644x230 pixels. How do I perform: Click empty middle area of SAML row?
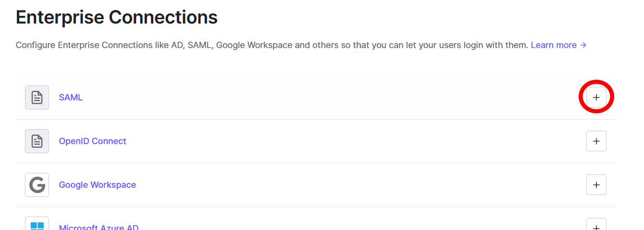332,97
